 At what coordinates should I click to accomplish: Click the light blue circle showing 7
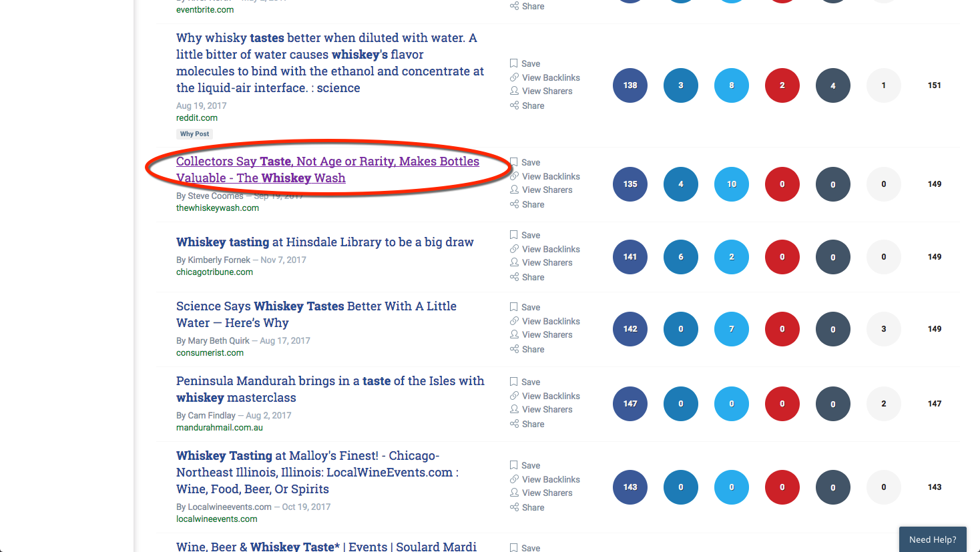(x=732, y=329)
